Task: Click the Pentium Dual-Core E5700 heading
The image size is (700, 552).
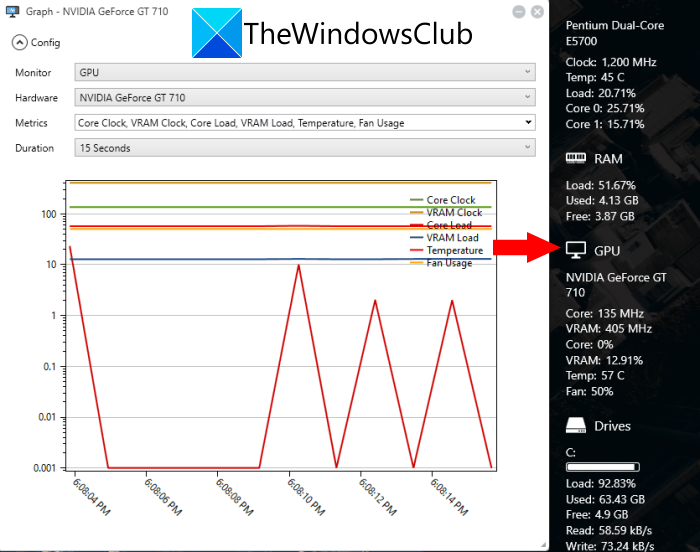Action: (x=615, y=33)
